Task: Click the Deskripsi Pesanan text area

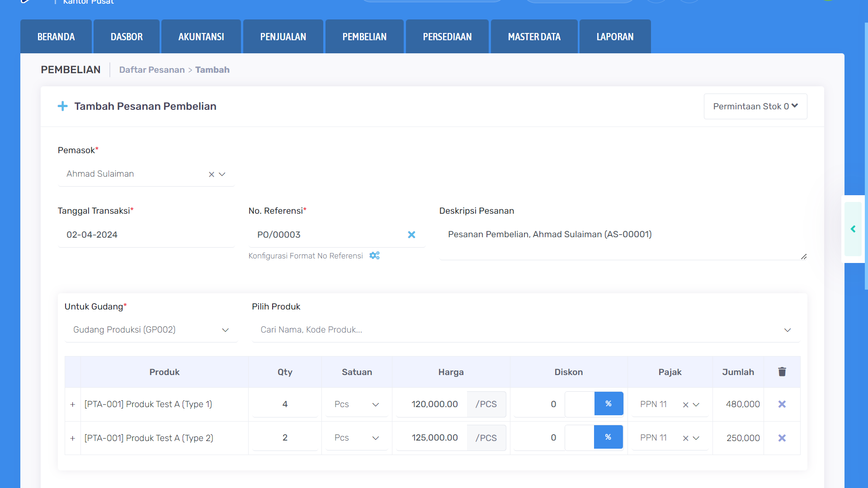Action: pos(623,242)
